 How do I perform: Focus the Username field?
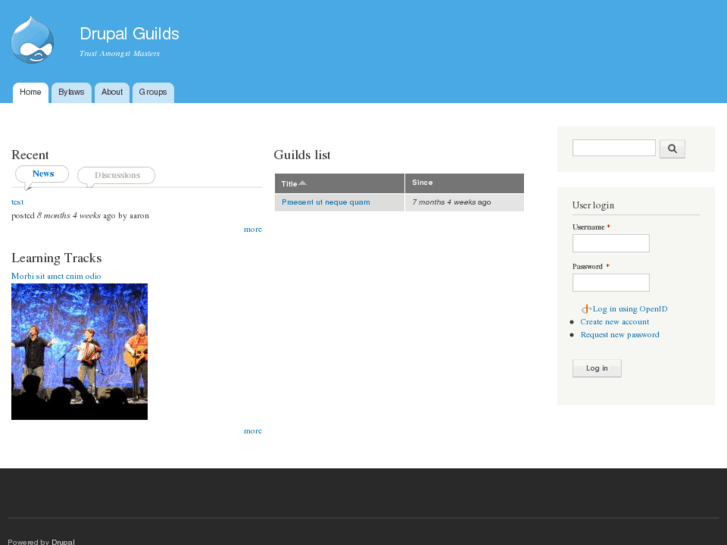point(611,244)
